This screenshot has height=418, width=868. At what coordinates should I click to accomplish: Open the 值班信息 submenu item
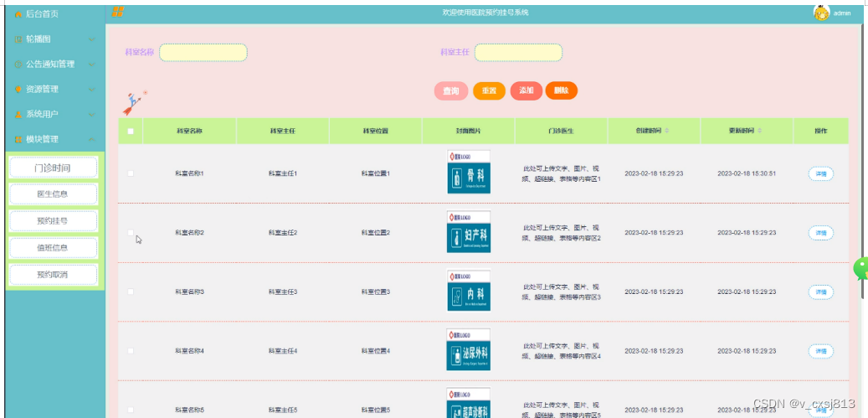(53, 248)
